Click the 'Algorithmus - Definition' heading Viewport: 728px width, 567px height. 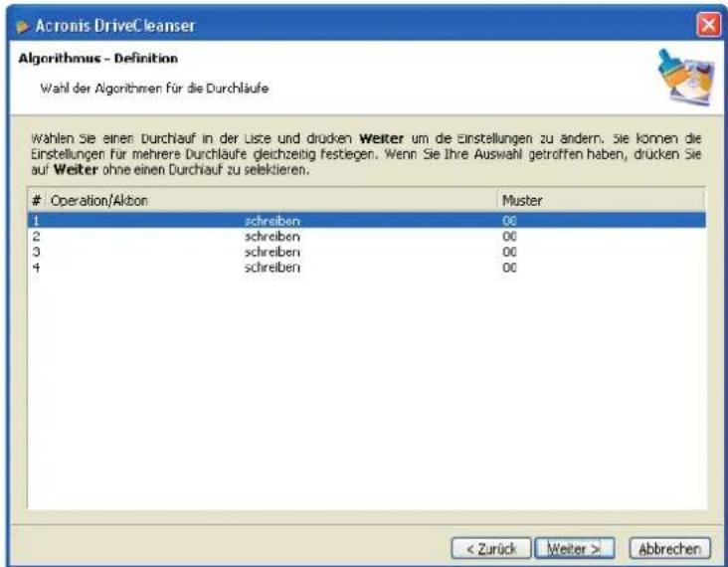point(98,59)
